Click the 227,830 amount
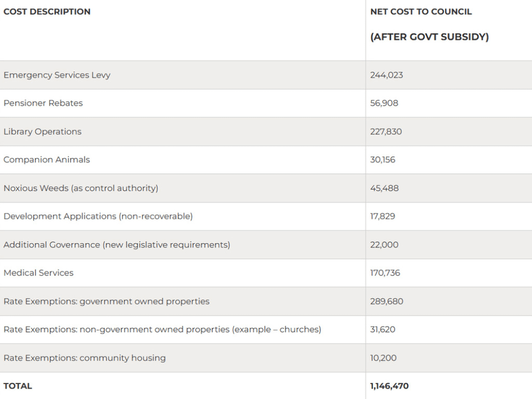This screenshot has width=532, height=399. pyautogui.click(x=386, y=132)
